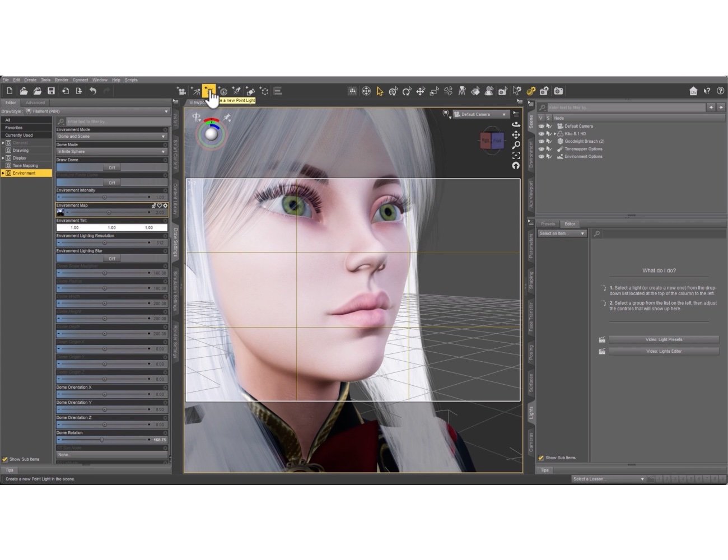Screen dimensions: 728x560
Task: Click the Create new Point Light icon
Action: (x=208, y=91)
